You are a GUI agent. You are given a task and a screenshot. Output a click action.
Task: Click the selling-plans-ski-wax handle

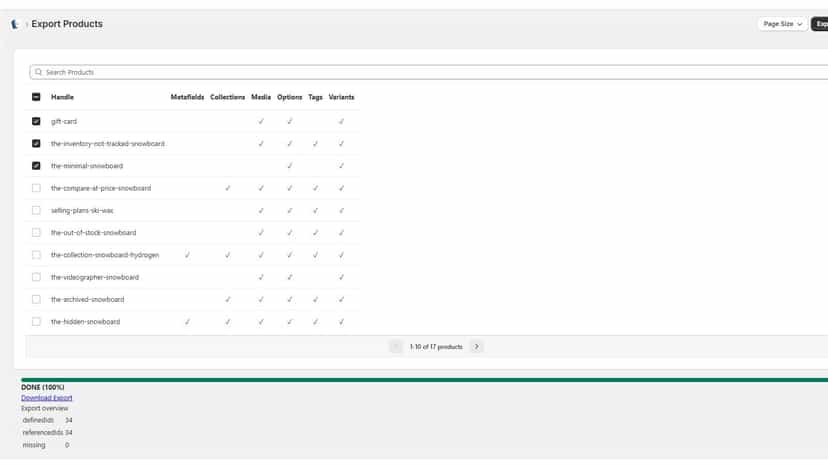[x=82, y=210]
